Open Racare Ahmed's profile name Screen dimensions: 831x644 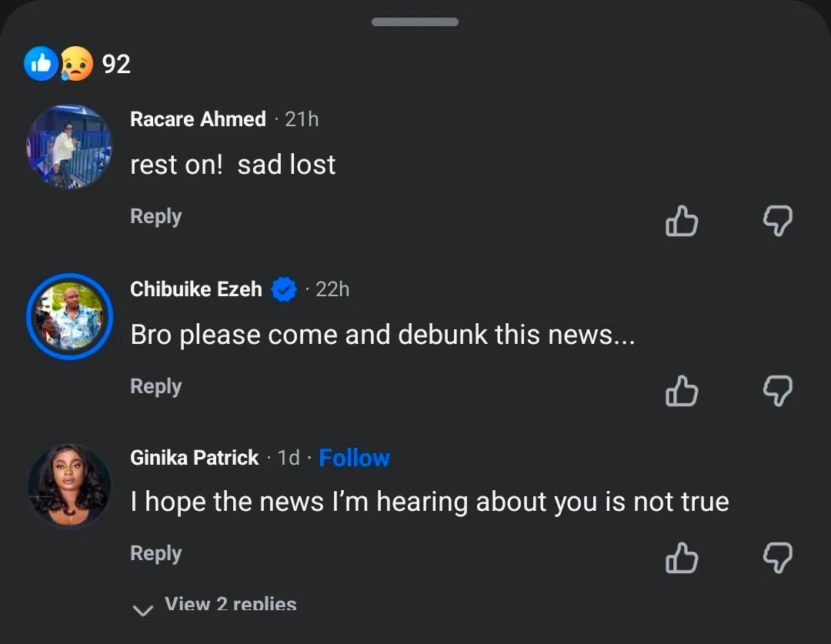coord(198,119)
